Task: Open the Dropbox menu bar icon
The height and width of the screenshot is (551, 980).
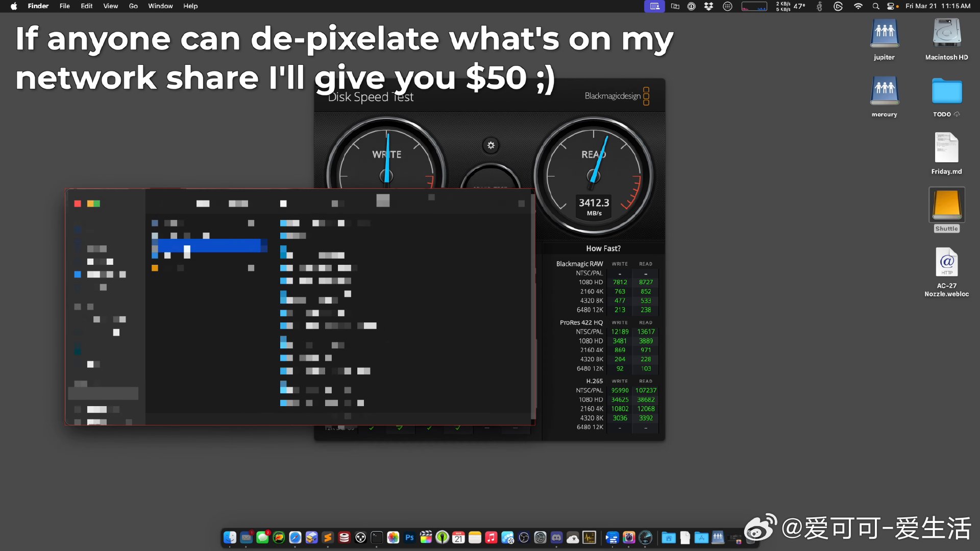Action: [x=708, y=6]
